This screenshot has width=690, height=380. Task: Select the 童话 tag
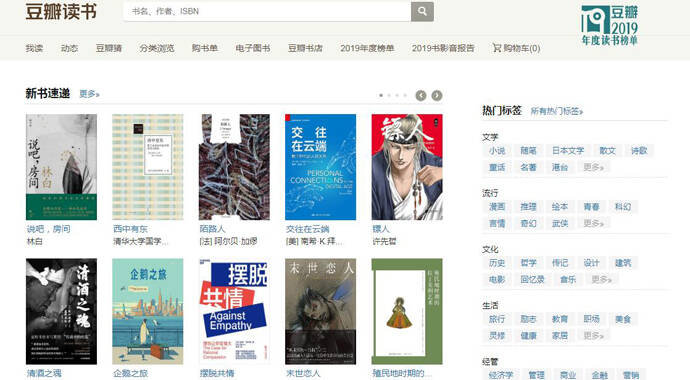pyautogui.click(x=497, y=167)
